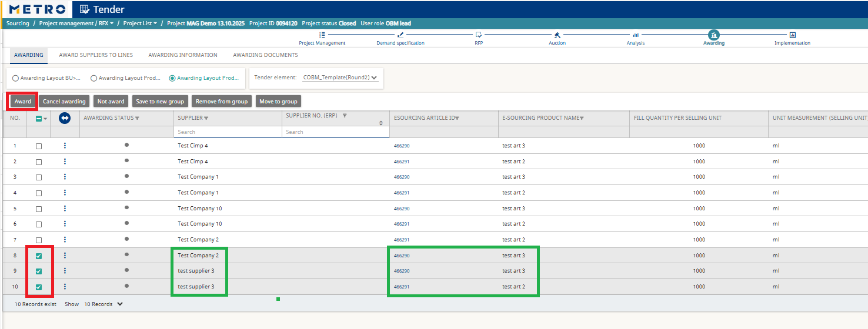Uncheck the checkbox for row 8

tap(39, 256)
